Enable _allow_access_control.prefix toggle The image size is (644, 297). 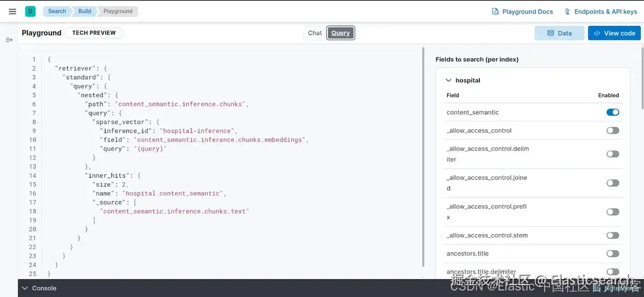(613, 212)
